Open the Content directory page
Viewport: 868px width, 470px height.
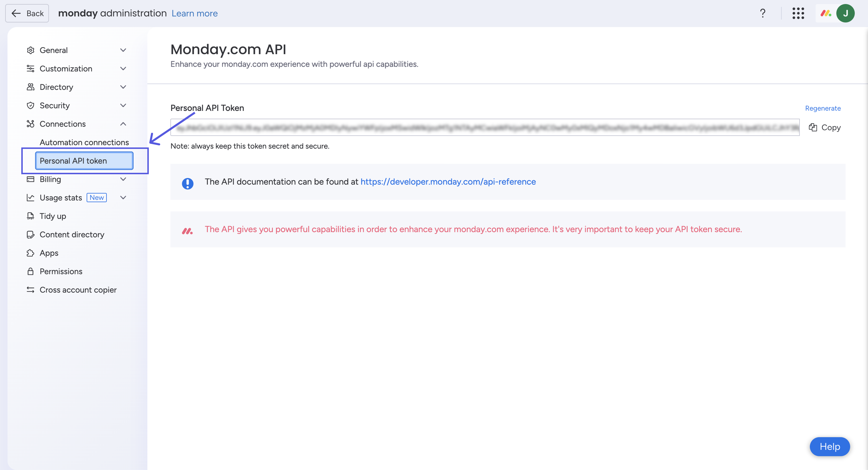72,235
